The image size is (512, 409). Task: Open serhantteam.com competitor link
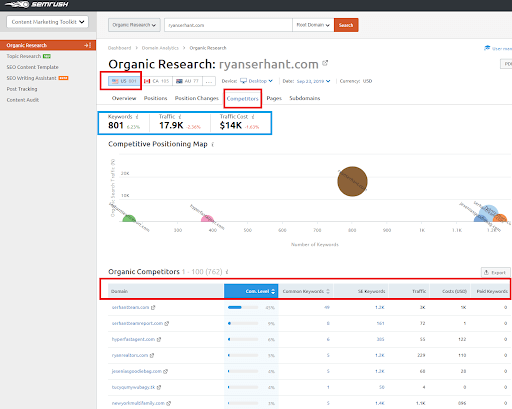tap(130, 307)
